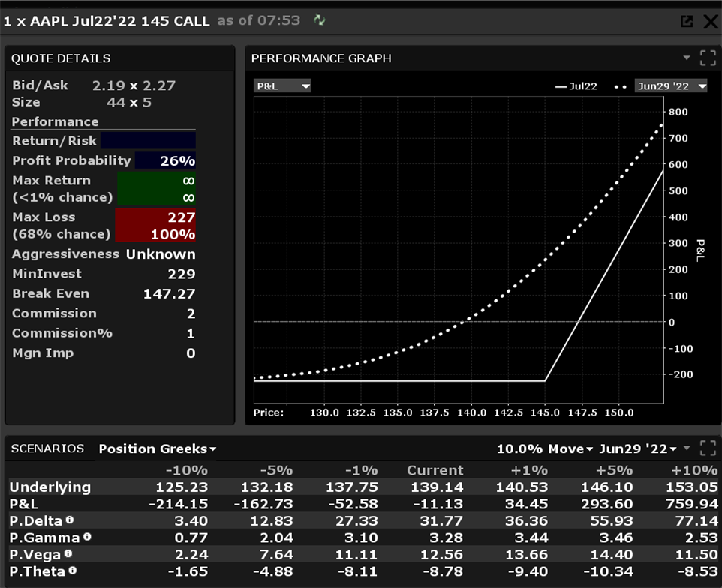Click the P&L value -214.15
Screen dimensions: 722x588
tap(178, 504)
